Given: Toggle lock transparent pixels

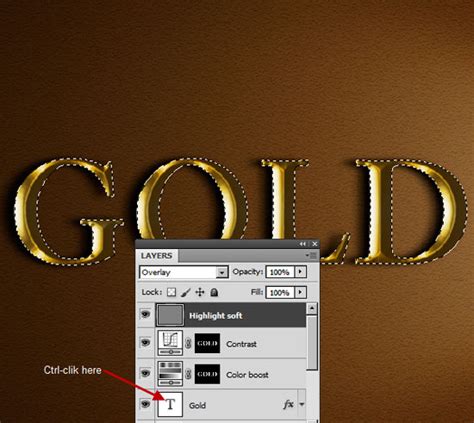Looking at the screenshot, I should 171,293.
